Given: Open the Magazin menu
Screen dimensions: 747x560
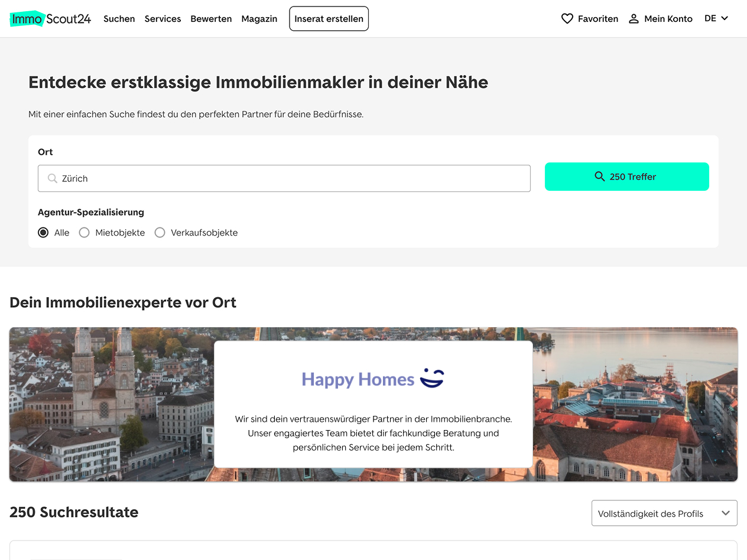Looking at the screenshot, I should tap(259, 19).
